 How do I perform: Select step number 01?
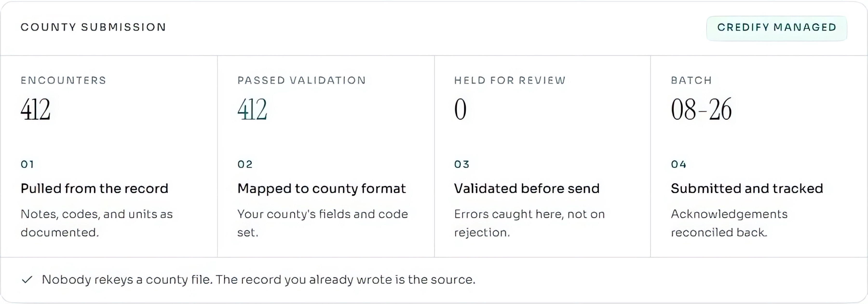click(27, 164)
